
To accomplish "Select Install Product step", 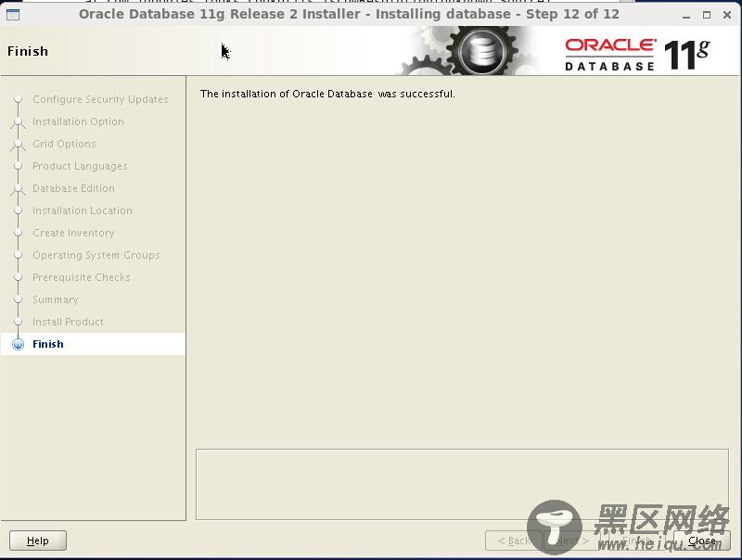I will (x=68, y=322).
